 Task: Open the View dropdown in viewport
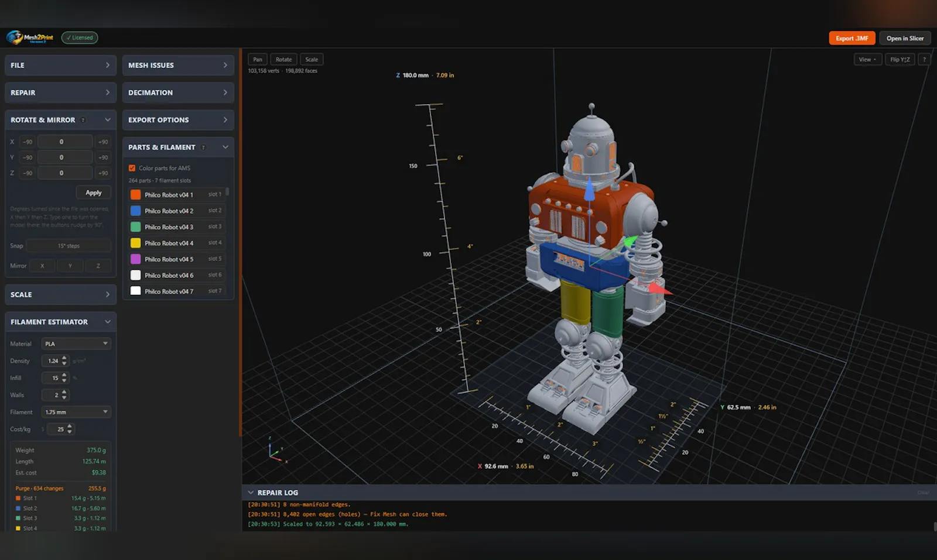[x=868, y=59]
